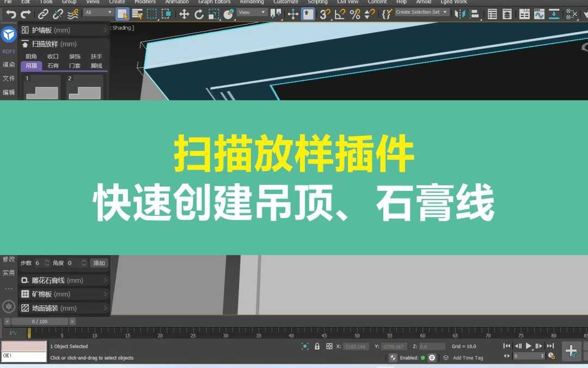Screen dimensions: 588x368
Task: Open the Curve Editor
Action: pyautogui.click(x=539, y=14)
